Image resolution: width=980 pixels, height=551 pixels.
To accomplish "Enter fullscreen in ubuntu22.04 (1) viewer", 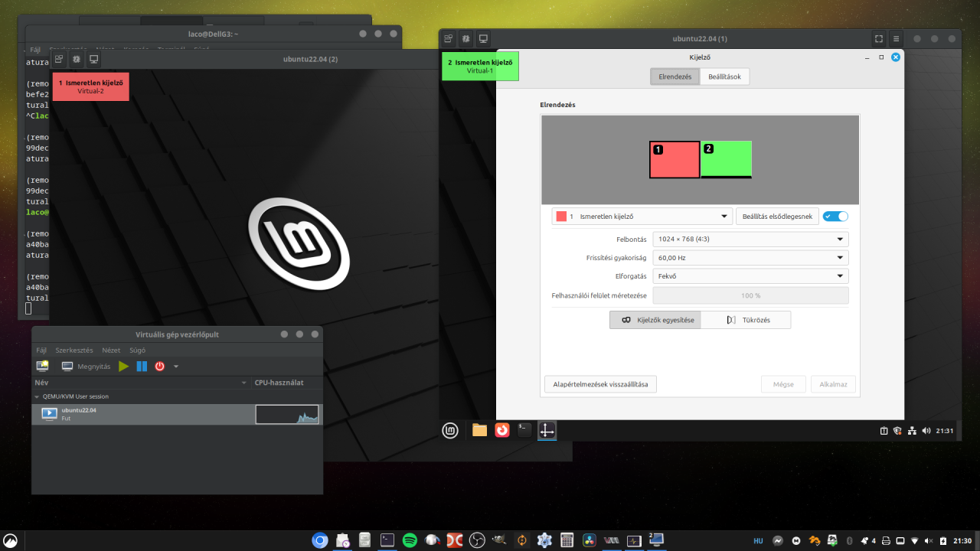I will [x=878, y=39].
